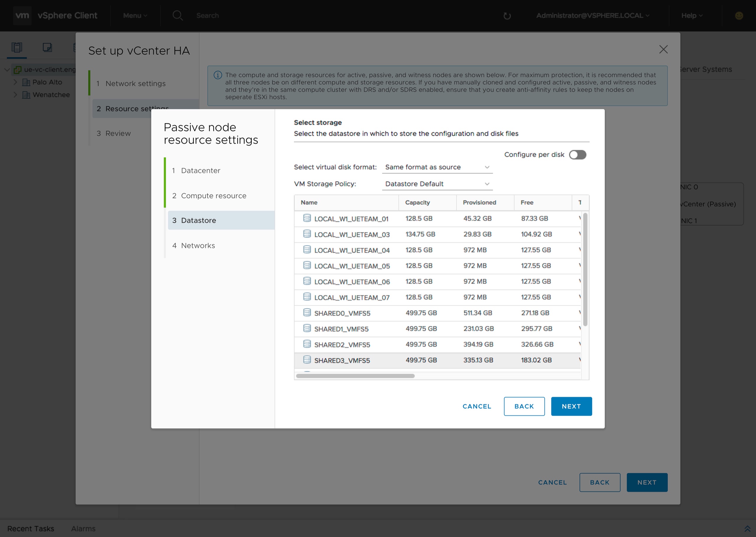Sort by the Free column header
This screenshot has width=756, height=537.
[x=543, y=203]
